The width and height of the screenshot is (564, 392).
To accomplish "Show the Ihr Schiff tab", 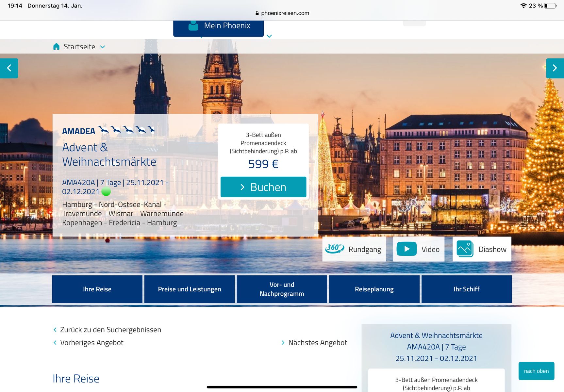I will [x=466, y=289].
